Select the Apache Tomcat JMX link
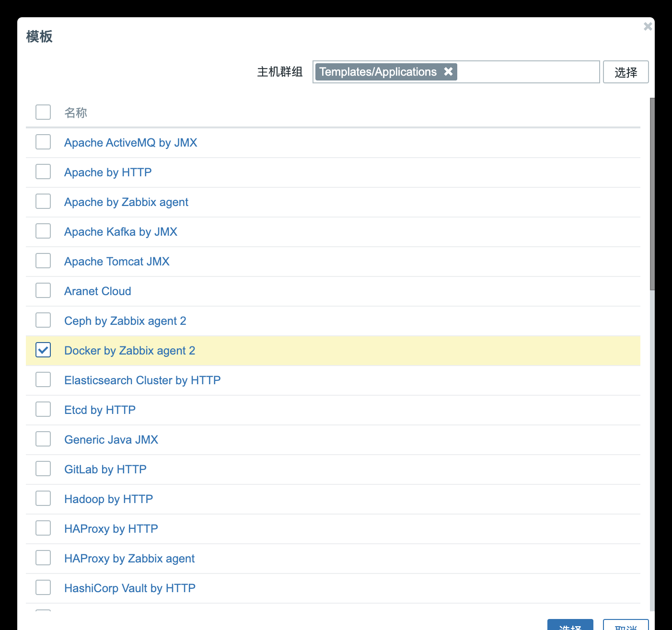Image resolution: width=672 pixels, height=630 pixels. pos(117,262)
